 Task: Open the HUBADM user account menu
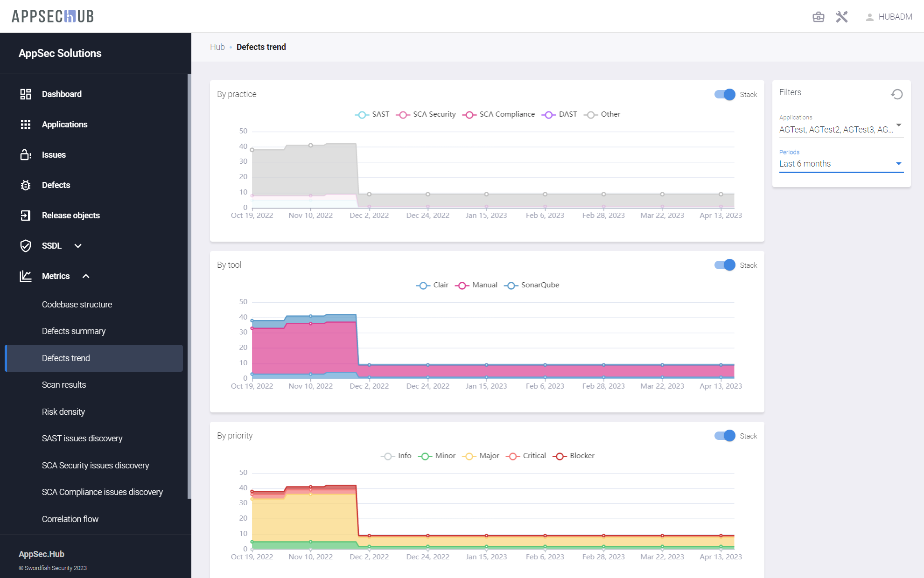[889, 17]
